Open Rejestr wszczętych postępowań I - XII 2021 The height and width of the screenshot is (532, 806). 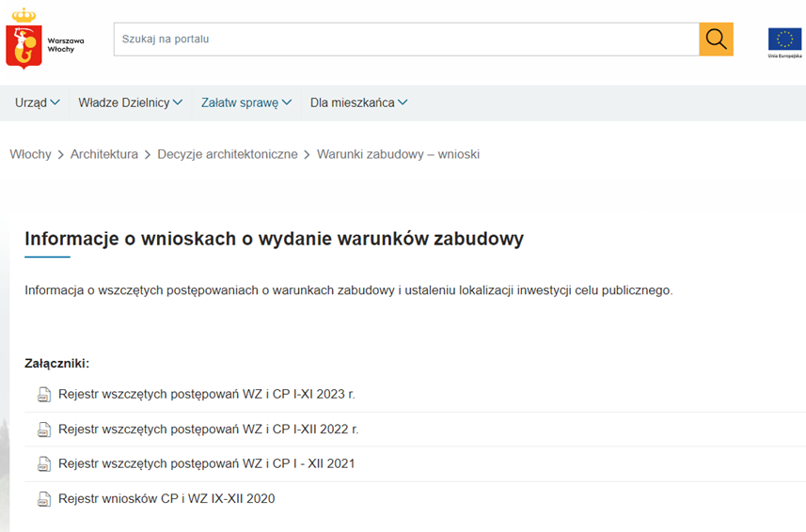[x=206, y=464]
